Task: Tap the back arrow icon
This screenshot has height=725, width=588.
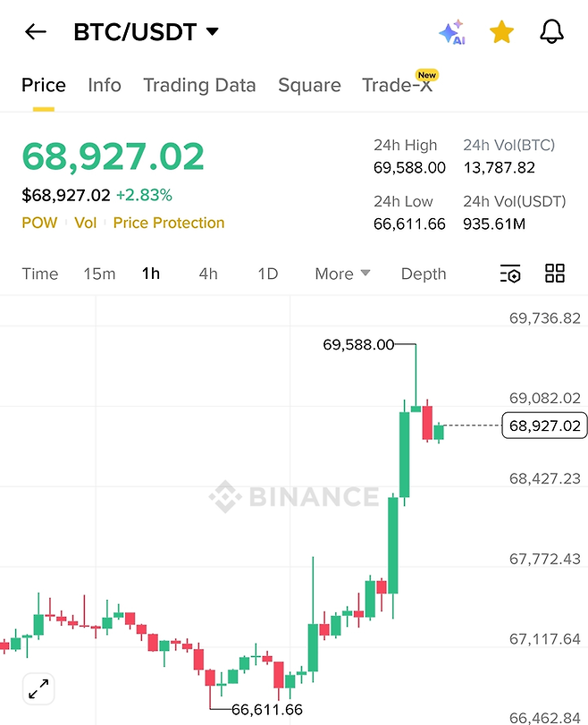Action: pyautogui.click(x=36, y=32)
